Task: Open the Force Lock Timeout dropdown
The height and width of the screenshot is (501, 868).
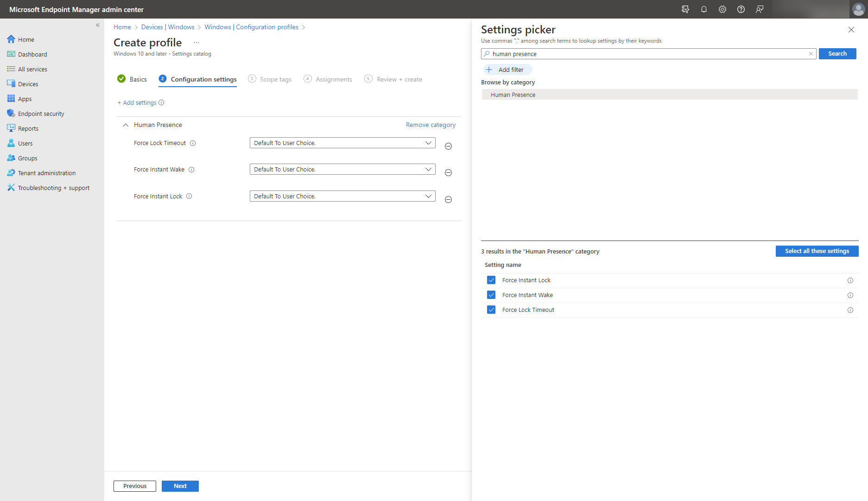Action: click(342, 143)
